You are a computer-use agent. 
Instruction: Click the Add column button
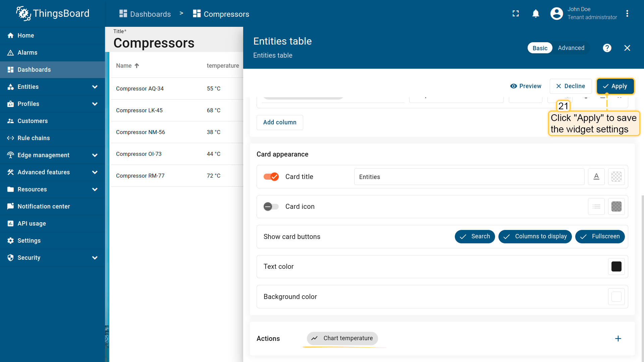point(280,122)
